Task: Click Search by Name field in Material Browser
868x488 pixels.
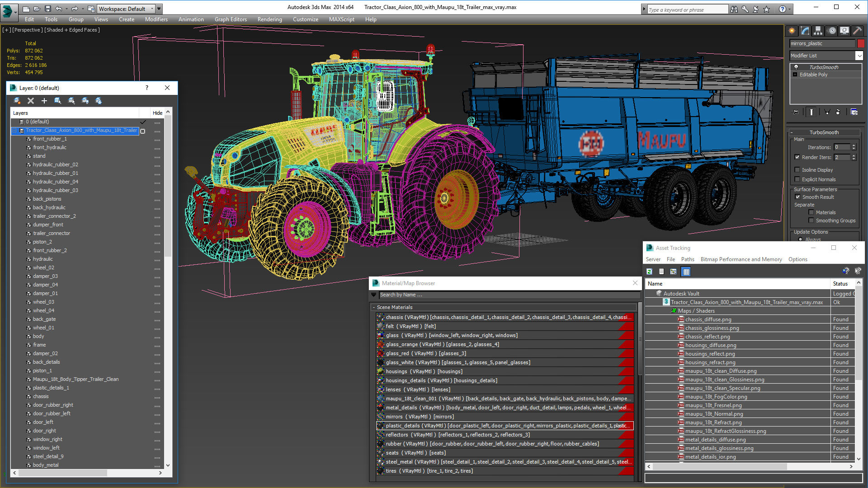Action: [509, 295]
